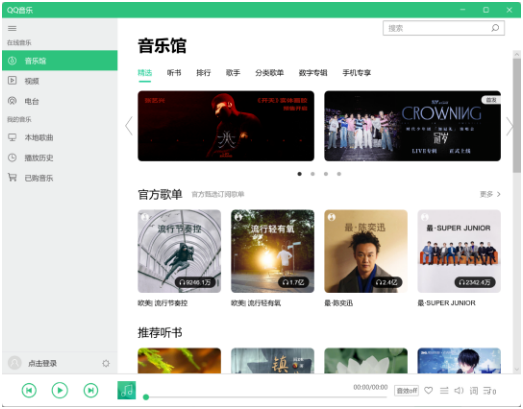This screenshot has height=409, width=523.
Task: Skip to the next track
Action: [x=91, y=390]
